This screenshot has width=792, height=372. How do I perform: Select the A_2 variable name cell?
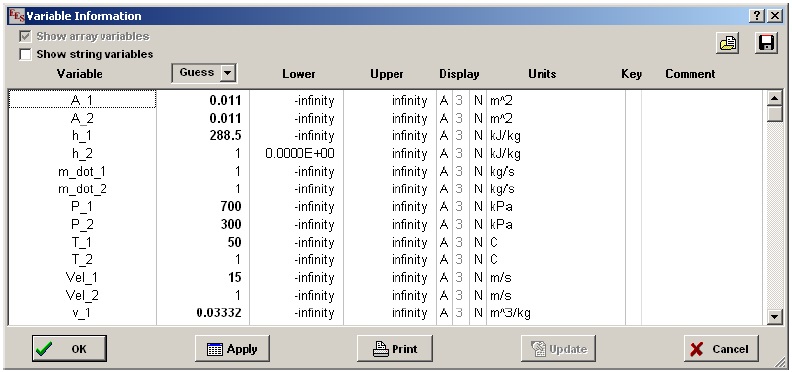point(82,118)
